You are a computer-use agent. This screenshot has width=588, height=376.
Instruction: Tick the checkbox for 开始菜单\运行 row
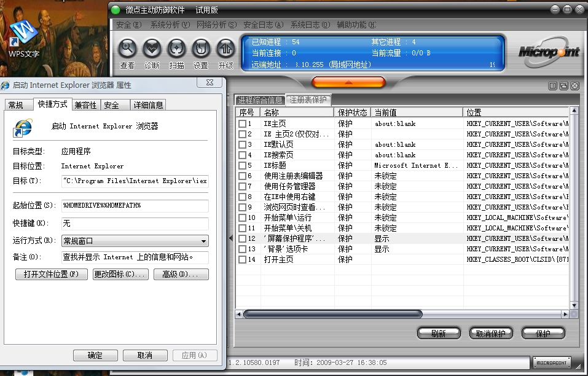(x=242, y=218)
